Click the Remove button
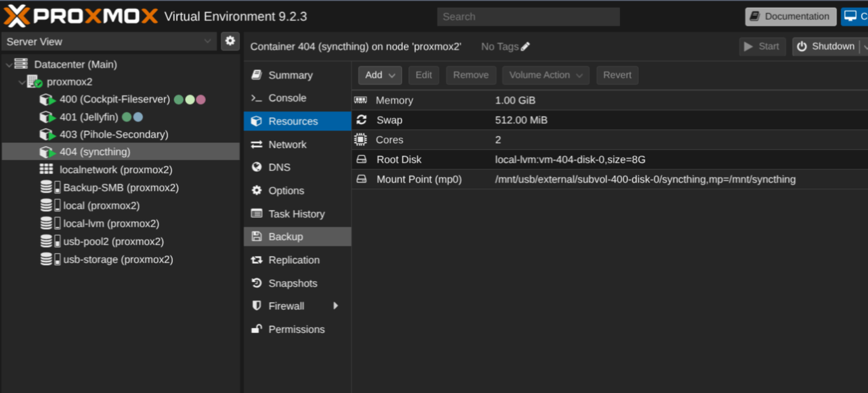868x393 pixels. pos(471,75)
